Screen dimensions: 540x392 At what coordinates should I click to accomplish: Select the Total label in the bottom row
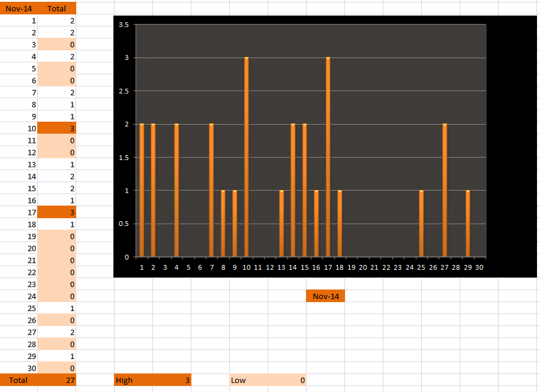click(19, 380)
